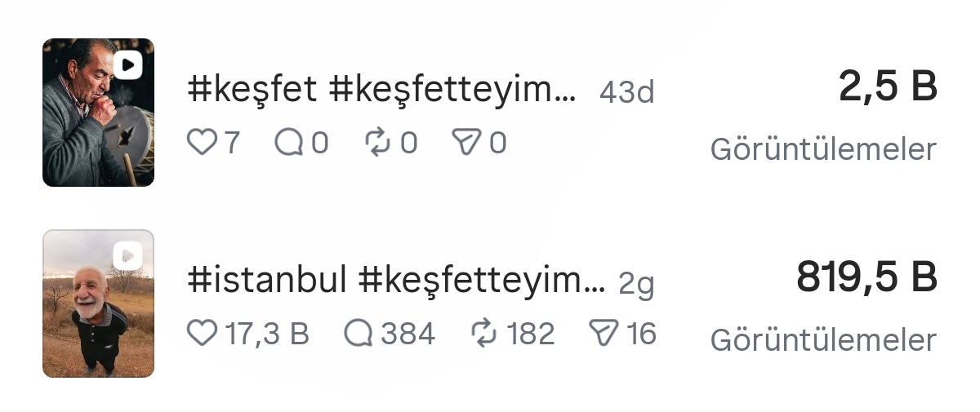Viewport: 980px width, 412px height.
Task: Select the 2,5 B view count
Action: [888, 86]
